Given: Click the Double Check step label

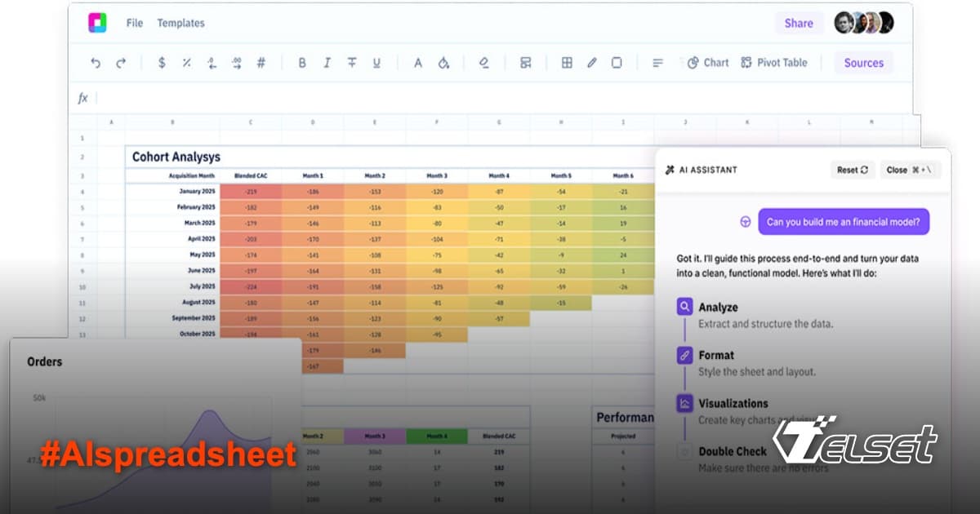Looking at the screenshot, I should click(733, 451).
